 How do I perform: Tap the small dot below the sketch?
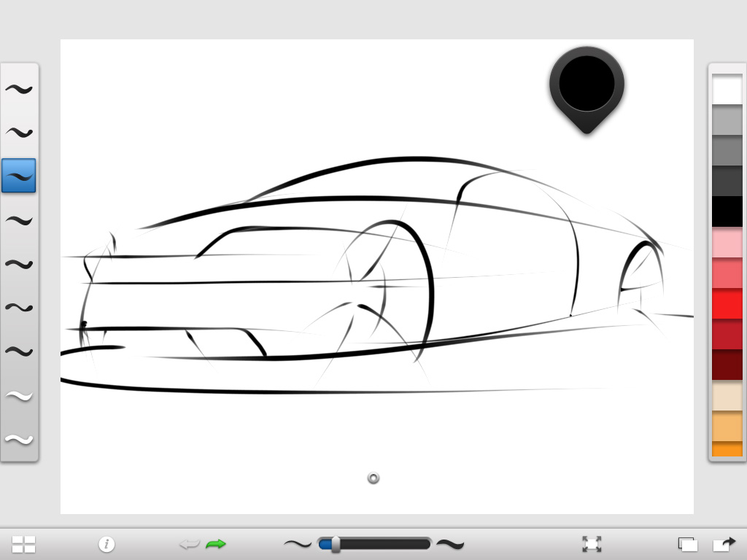pos(373,478)
